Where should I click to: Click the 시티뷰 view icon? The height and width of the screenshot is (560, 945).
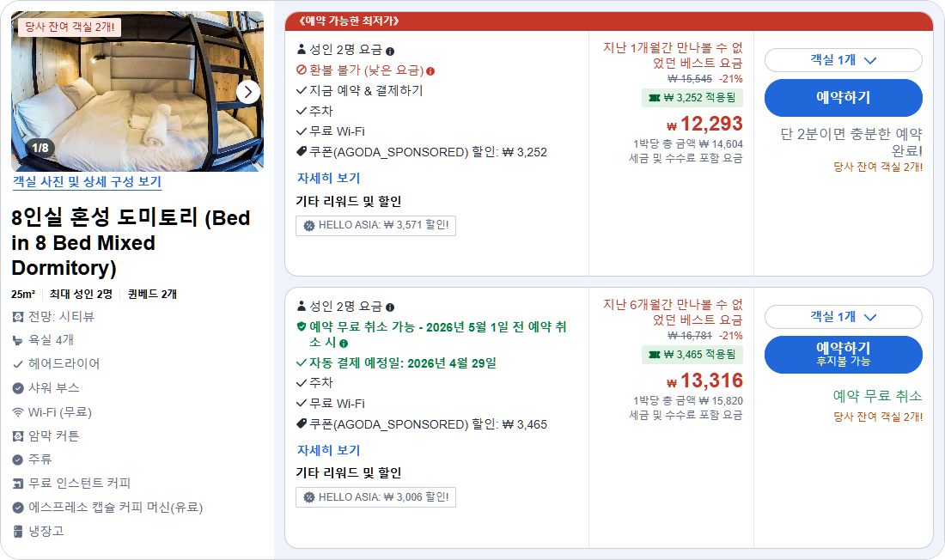click(x=15, y=317)
